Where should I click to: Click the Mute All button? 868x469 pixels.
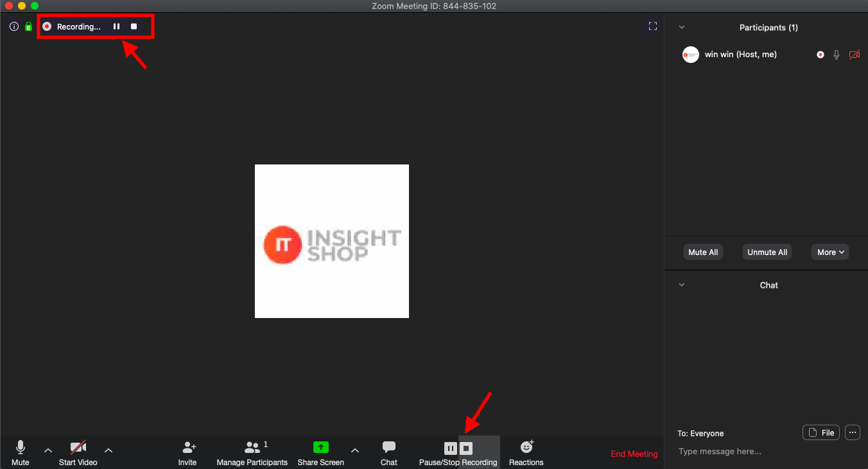[x=703, y=252]
